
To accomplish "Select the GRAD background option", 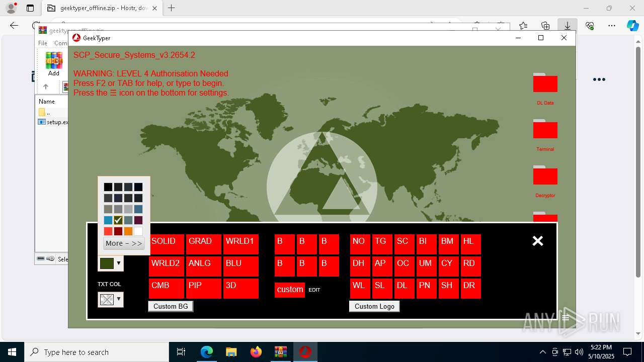I will 204,244.
